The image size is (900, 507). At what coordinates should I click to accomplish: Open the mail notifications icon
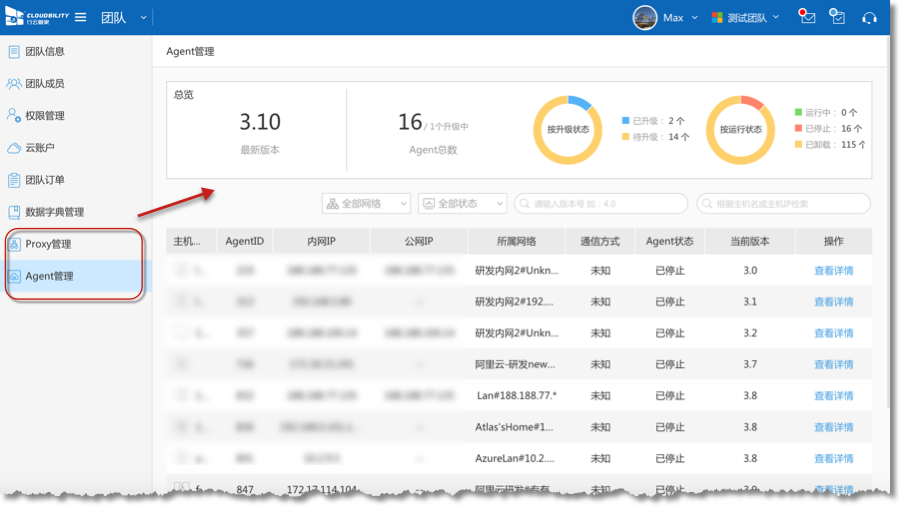[x=807, y=18]
